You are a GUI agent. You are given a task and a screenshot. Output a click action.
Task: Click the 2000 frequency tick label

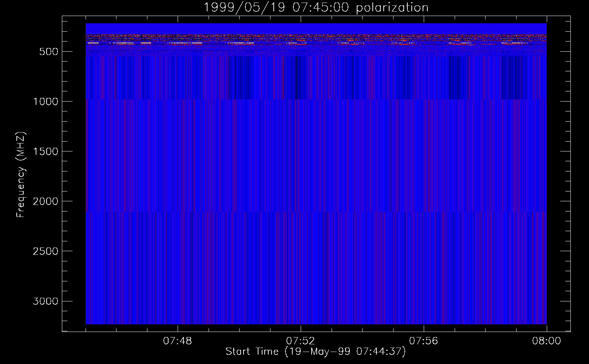pyautogui.click(x=46, y=201)
